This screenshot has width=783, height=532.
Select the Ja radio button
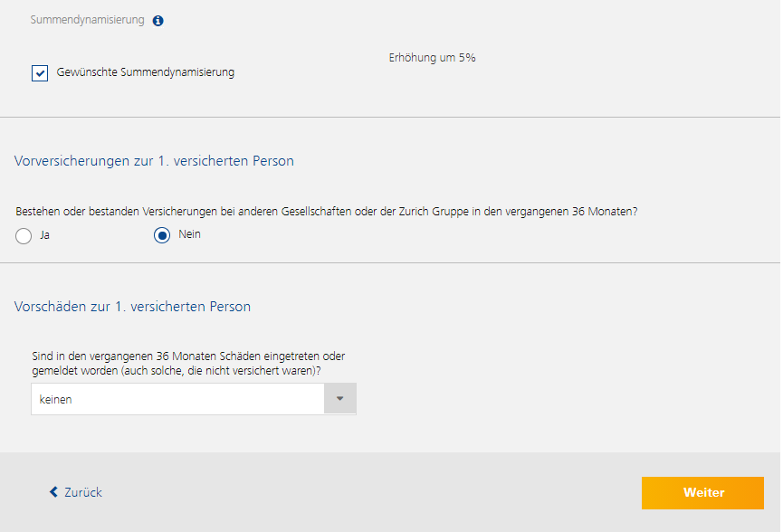(24, 235)
